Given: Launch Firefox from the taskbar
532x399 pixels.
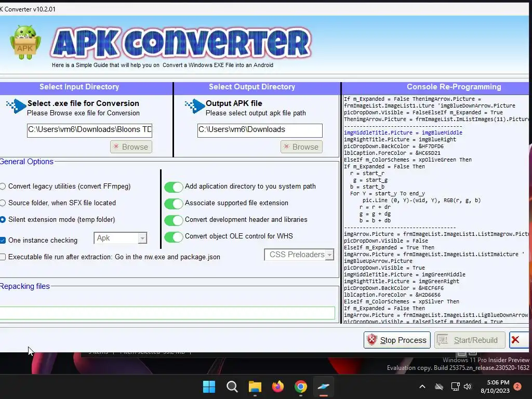Looking at the screenshot, I should (278, 387).
